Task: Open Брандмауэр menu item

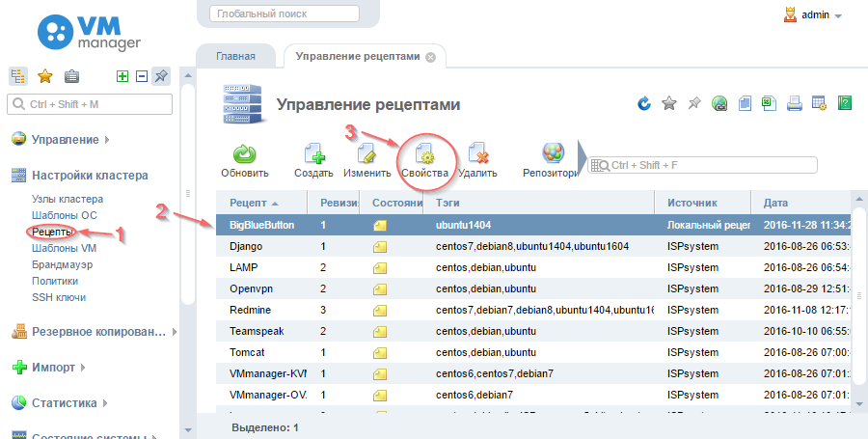Action: point(62,264)
